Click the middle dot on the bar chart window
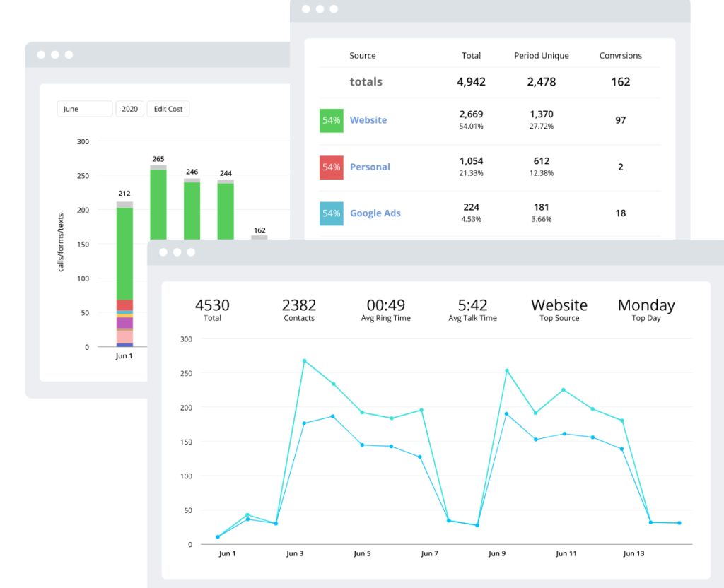724x588 pixels. pos(56,53)
